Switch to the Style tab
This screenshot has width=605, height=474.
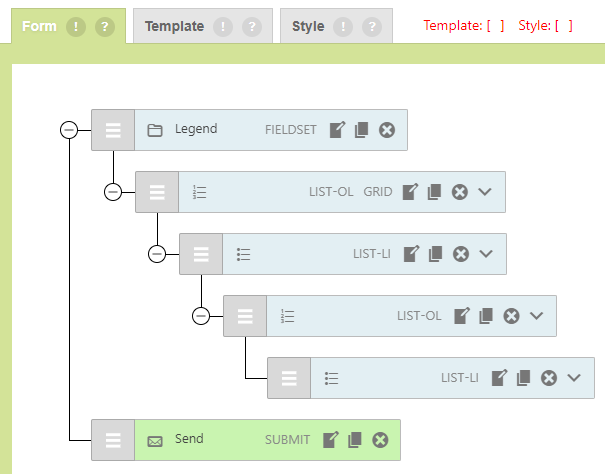point(308,27)
